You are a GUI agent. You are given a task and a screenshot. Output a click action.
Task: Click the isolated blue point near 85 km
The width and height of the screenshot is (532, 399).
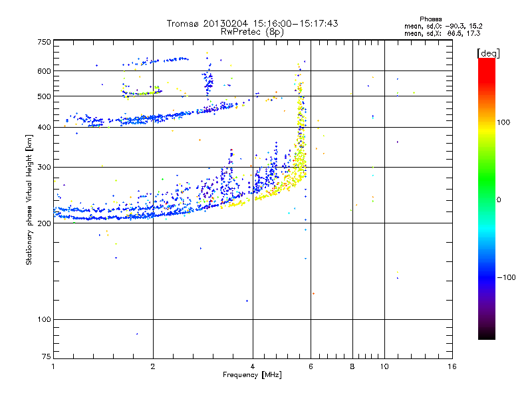pos(137,334)
